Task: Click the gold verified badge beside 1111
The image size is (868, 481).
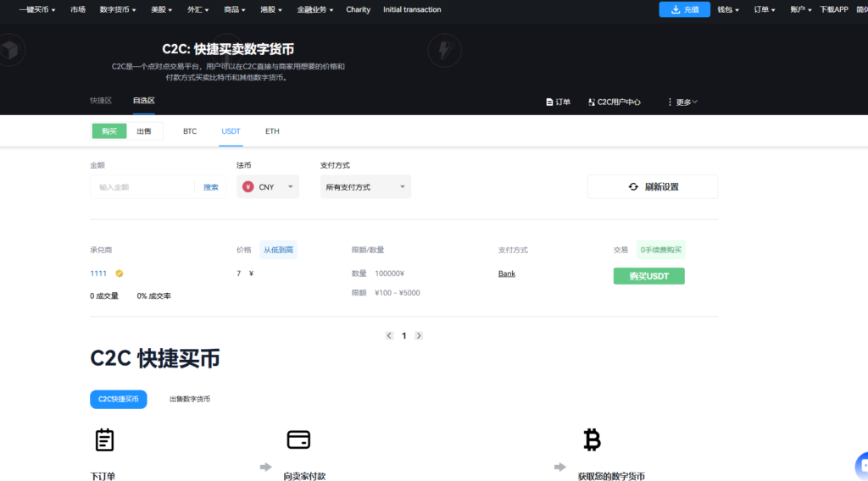Action: click(x=119, y=274)
